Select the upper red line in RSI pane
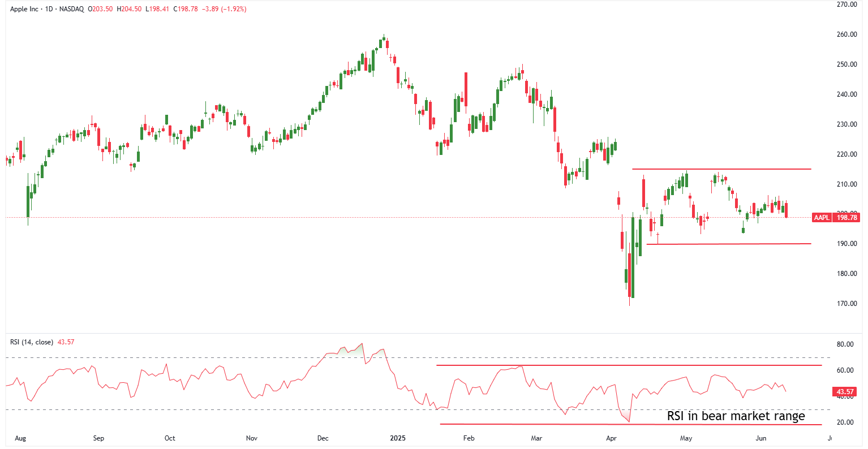The image size is (868, 449). tap(629, 365)
